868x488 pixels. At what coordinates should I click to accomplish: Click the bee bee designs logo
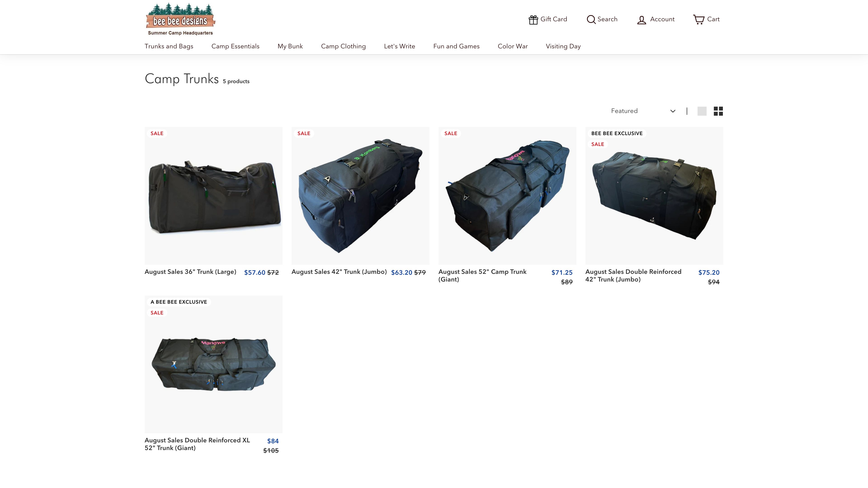click(x=180, y=19)
